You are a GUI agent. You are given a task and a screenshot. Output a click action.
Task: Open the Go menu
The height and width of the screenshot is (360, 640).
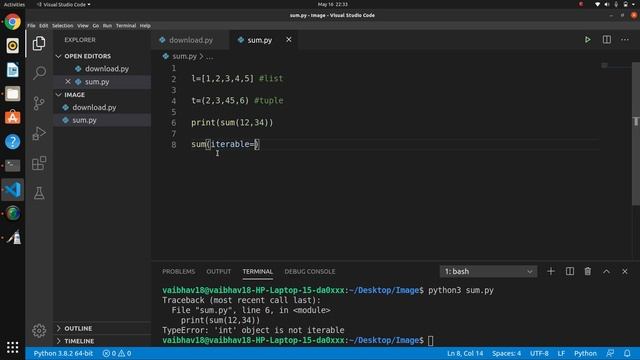click(96, 25)
